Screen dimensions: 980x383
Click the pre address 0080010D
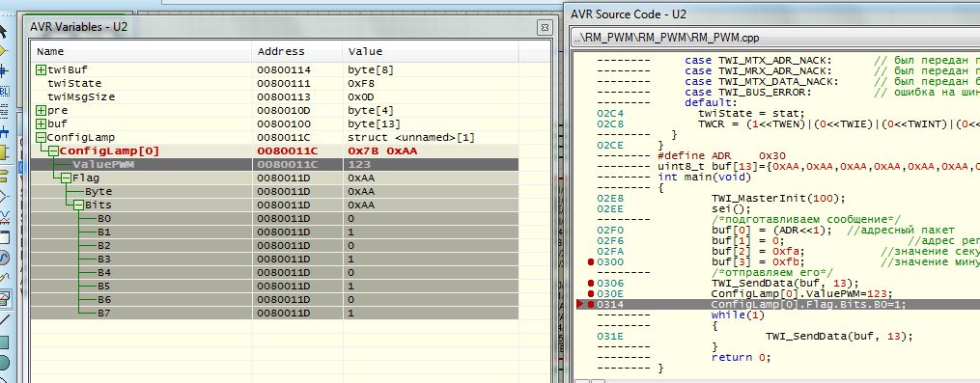pyautogui.click(x=284, y=111)
